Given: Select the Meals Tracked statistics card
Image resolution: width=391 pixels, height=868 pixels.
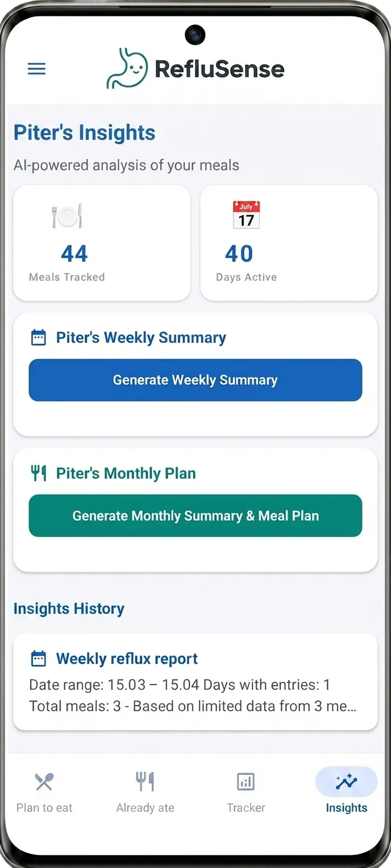Looking at the screenshot, I should pos(102,242).
